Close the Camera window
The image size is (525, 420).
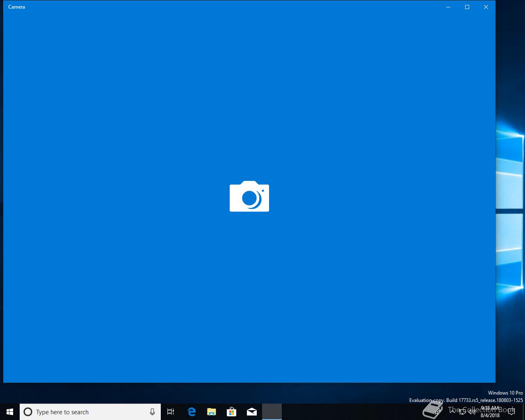click(486, 7)
